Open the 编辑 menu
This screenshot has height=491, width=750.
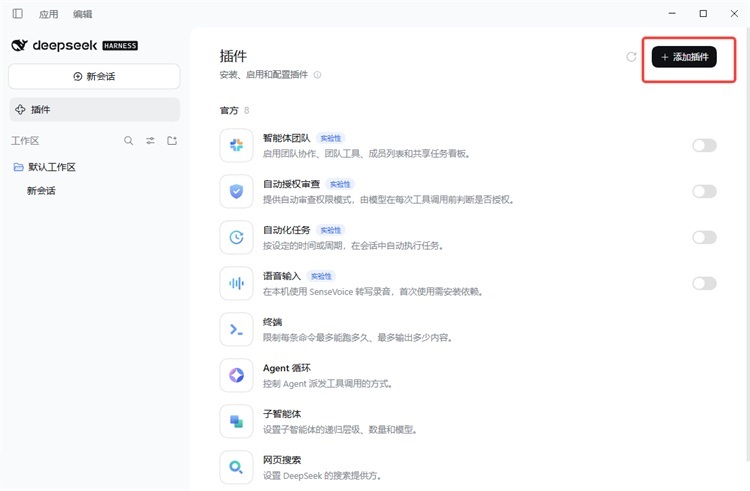pos(82,14)
